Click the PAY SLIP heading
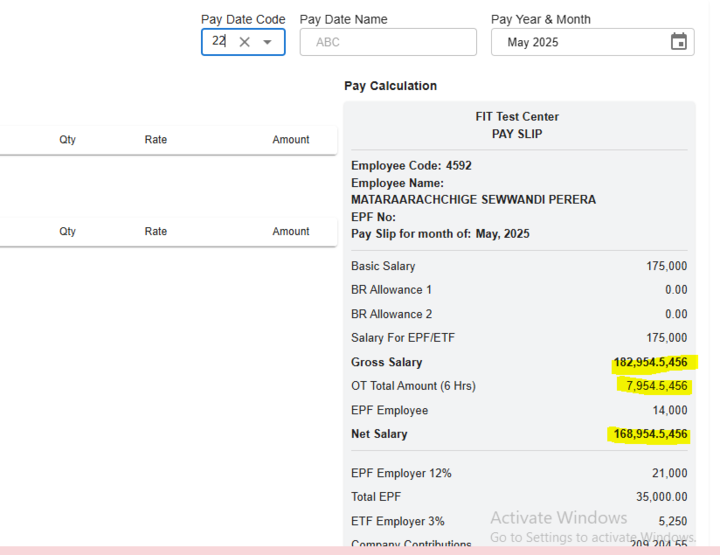The width and height of the screenshot is (720, 555). point(517,134)
